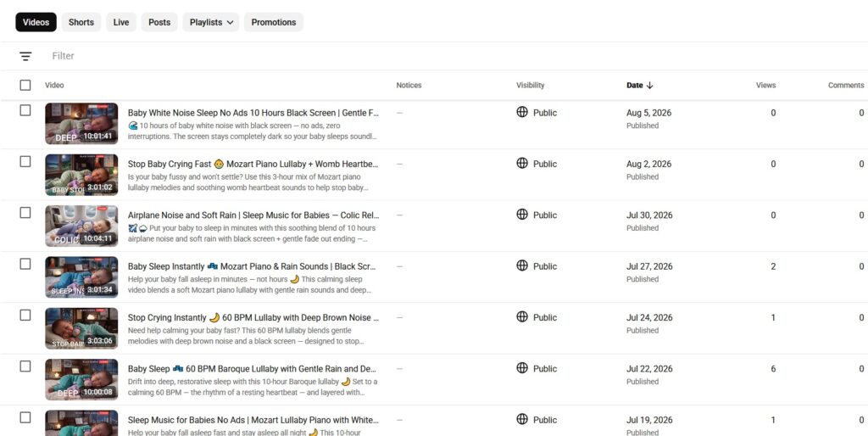Click globe icon for Aug 5, 2026 video
Image resolution: width=868 pixels, height=436 pixels.
click(x=522, y=112)
